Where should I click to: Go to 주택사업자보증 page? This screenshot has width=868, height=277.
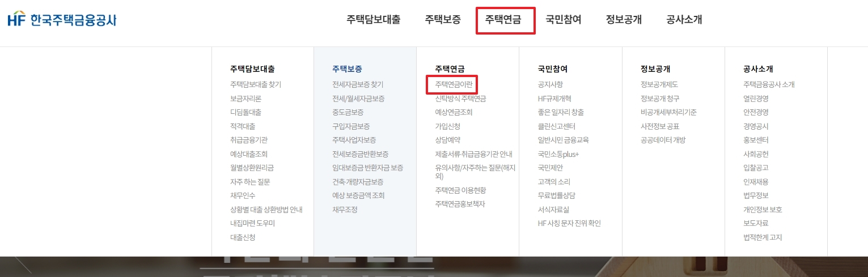tap(354, 140)
